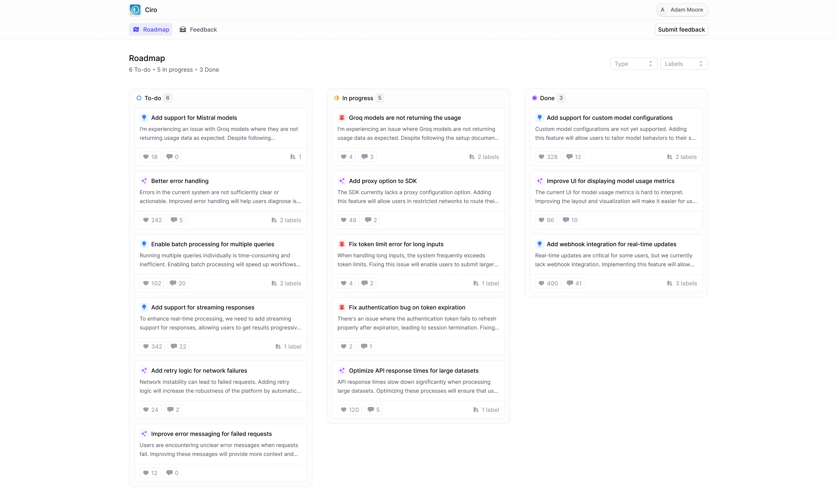
Task: Open Enable batch processing for multiple queries
Action: click(212, 244)
